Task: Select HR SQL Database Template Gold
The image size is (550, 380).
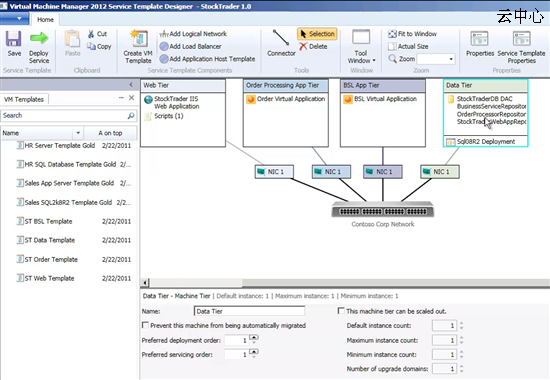Action: coord(74,164)
